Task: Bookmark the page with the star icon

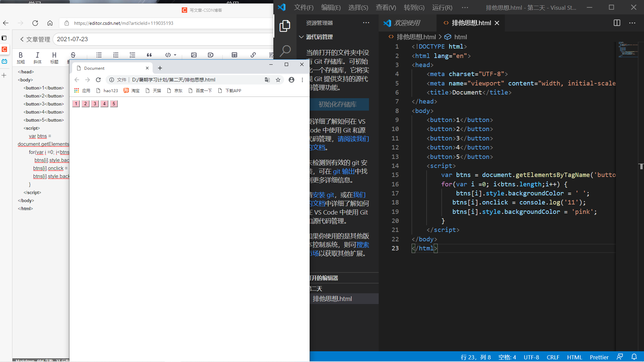Action: coord(278,80)
